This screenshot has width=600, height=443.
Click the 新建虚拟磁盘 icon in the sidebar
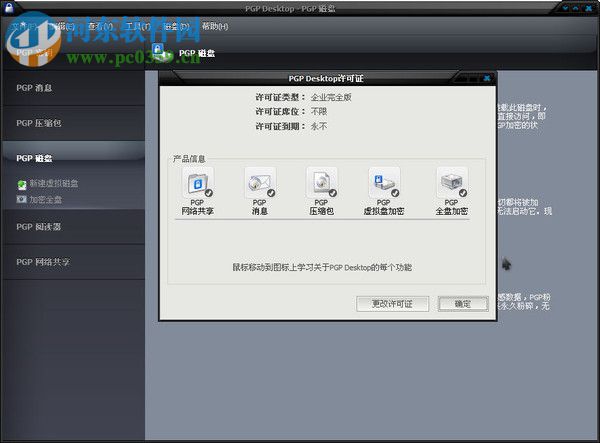(22, 185)
